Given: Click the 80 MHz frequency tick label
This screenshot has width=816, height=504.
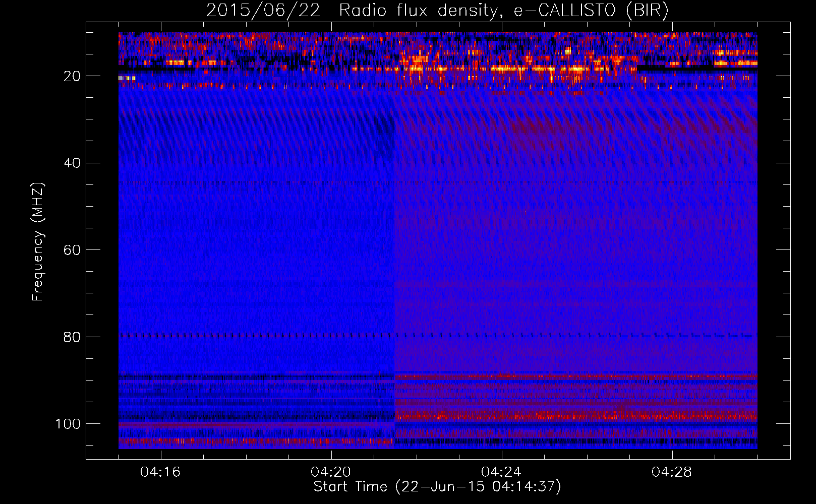Looking at the screenshot, I should coord(72,337).
